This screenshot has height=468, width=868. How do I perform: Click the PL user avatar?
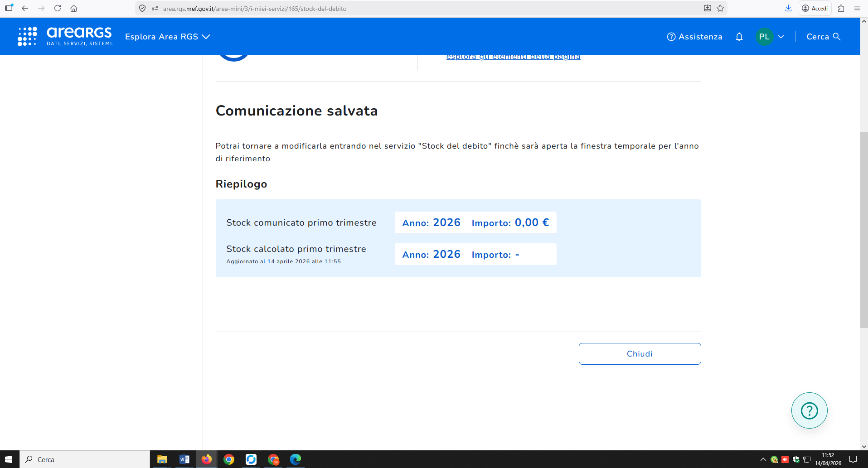764,37
